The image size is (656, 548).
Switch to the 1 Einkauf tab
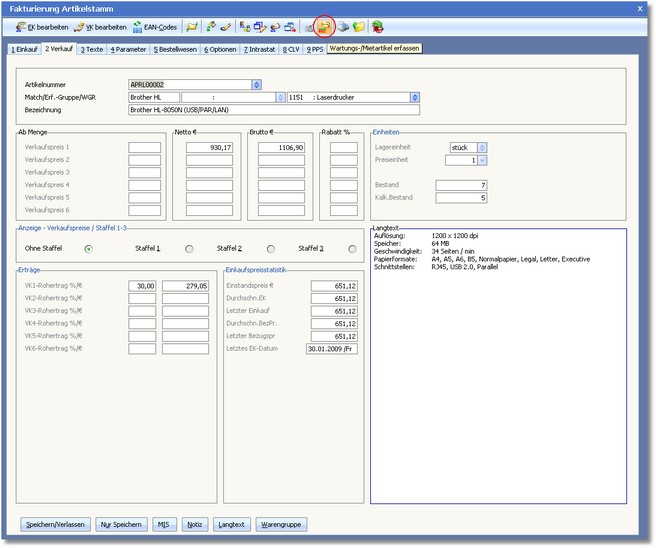pyautogui.click(x=25, y=48)
